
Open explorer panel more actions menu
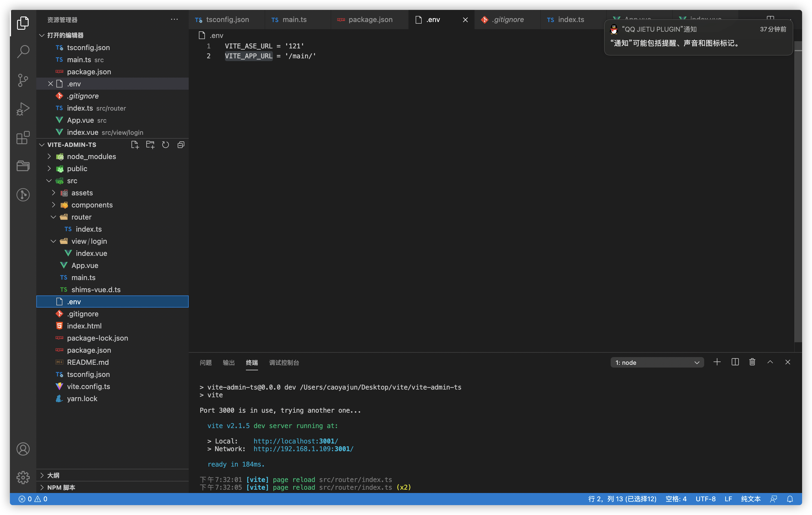[x=174, y=20]
